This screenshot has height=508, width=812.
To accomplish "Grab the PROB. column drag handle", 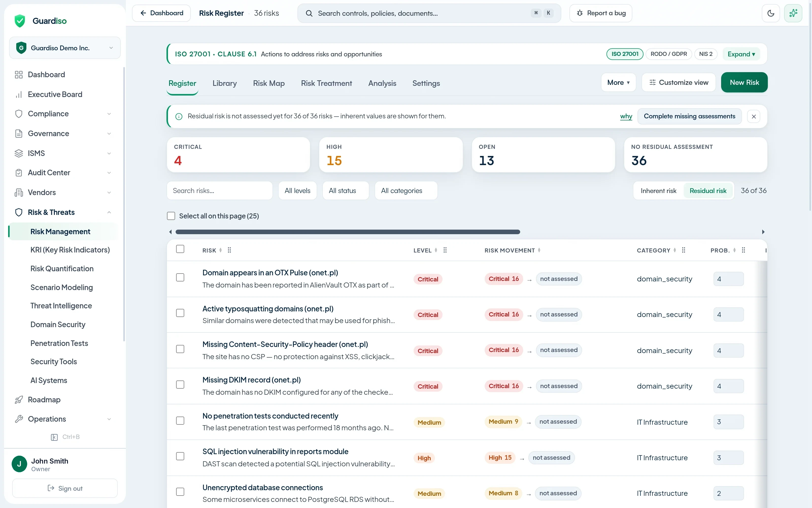I will pyautogui.click(x=743, y=250).
